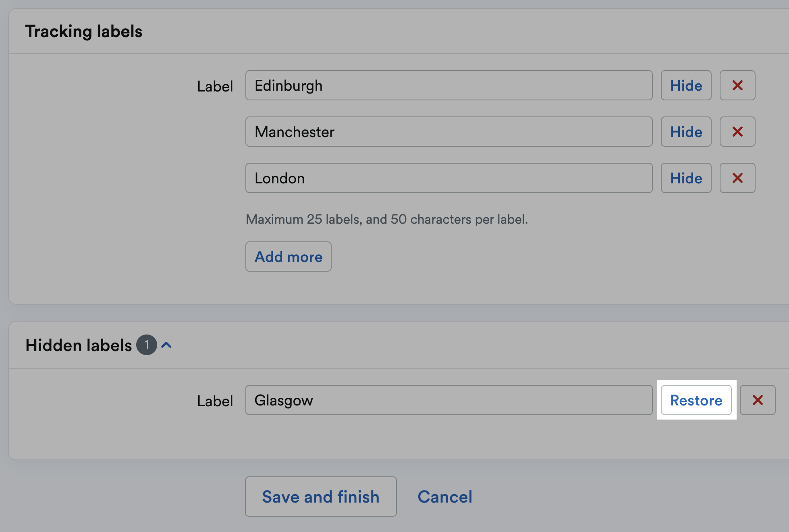This screenshot has width=789, height=532.
Task: Focus the London label input field
Action: (449, 178)
